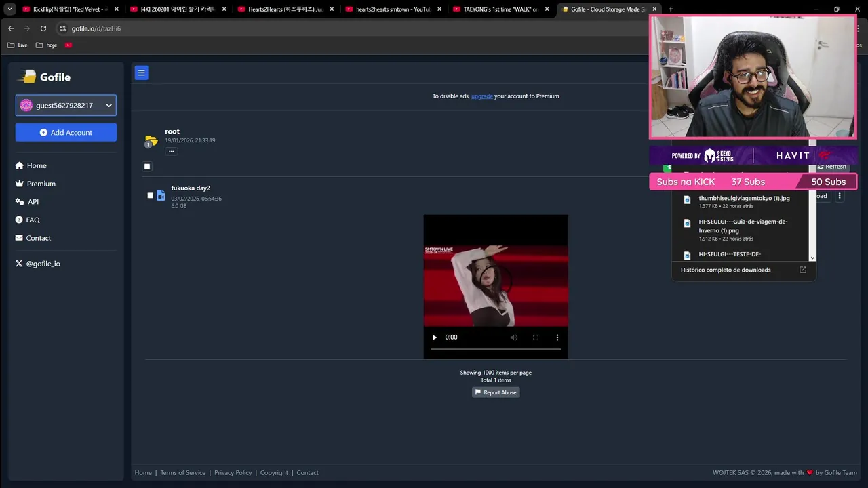The image size is (868, 488).
Task: Close the KickFlip Red Velvet tab
Action: point(116,9)
